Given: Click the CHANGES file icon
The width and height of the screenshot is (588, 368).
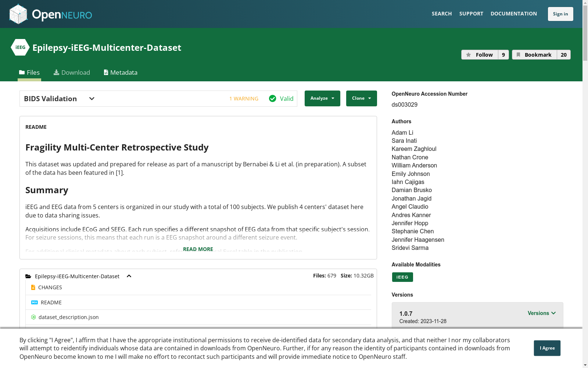Looking at the screenshot, I should (33, 287).
